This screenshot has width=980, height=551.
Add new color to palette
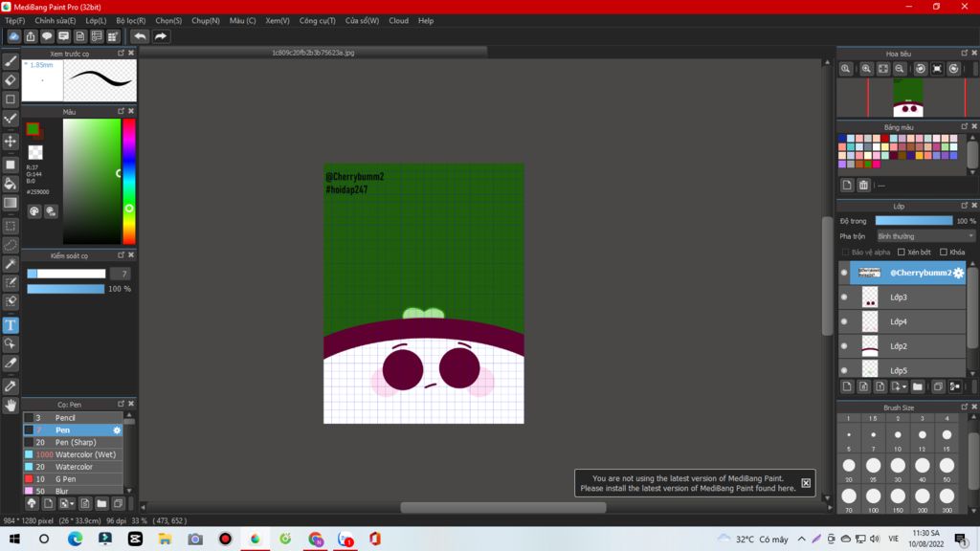847,185
